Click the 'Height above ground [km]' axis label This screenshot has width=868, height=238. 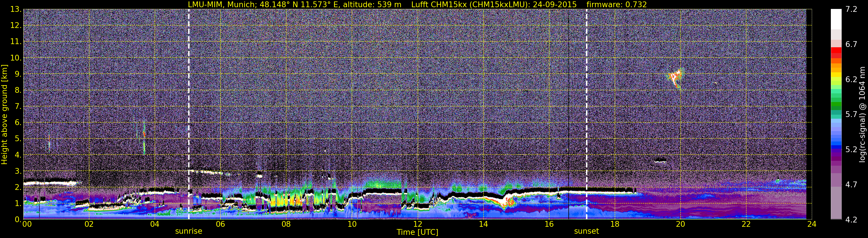[x=4, y=114]
